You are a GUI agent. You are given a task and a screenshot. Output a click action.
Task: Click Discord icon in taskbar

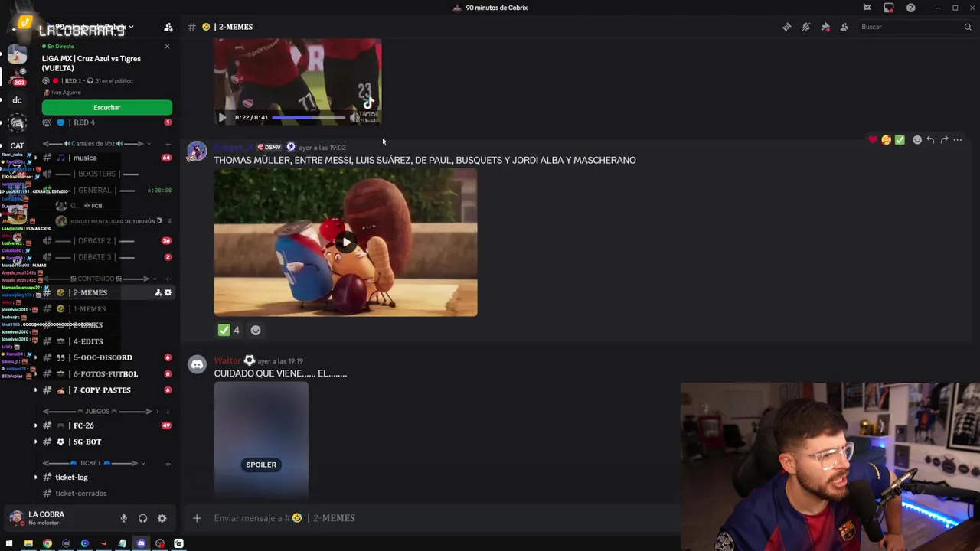pyautogui.click(x=141, y=543)
